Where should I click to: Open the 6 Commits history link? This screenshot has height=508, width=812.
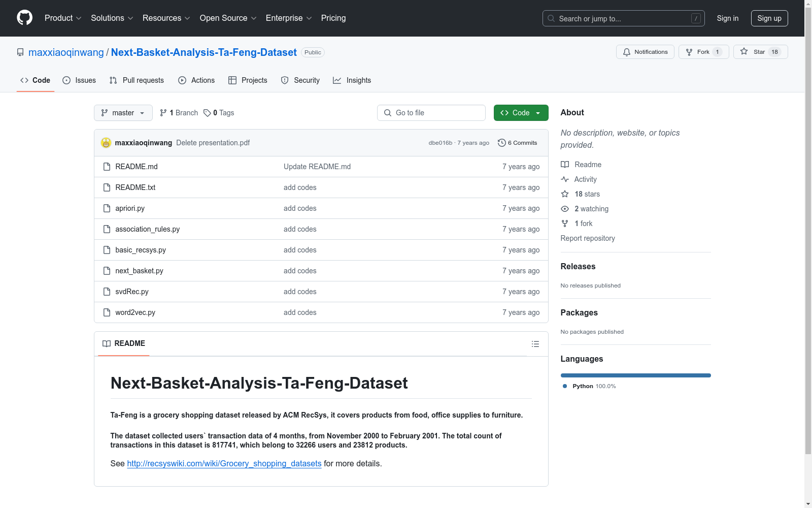(518, 143)
